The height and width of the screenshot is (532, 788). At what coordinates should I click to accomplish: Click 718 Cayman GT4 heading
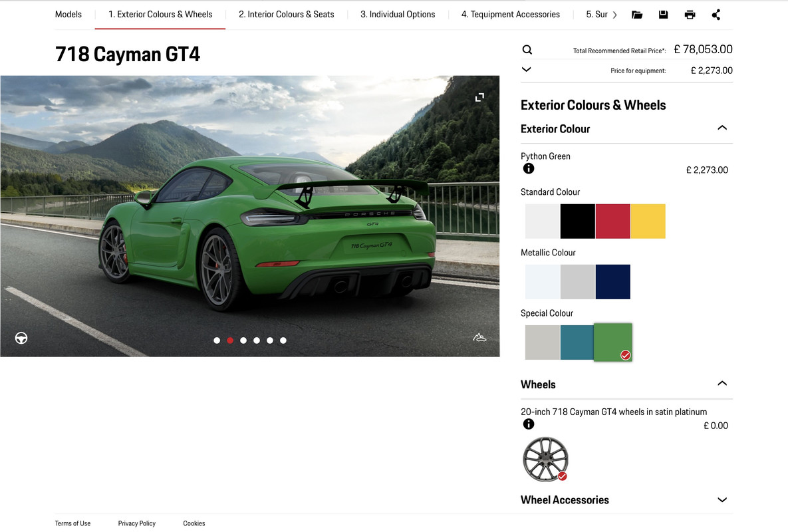click(x=128, y=55)
